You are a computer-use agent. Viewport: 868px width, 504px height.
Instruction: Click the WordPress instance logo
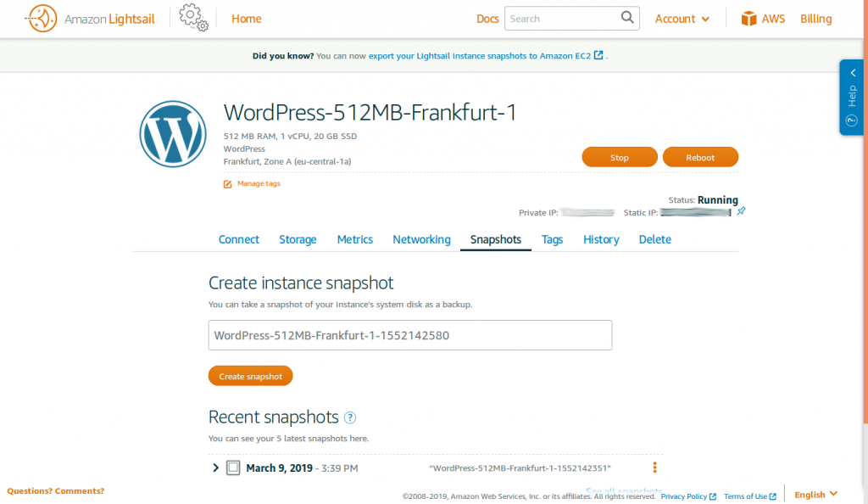[x=173, y=134]
